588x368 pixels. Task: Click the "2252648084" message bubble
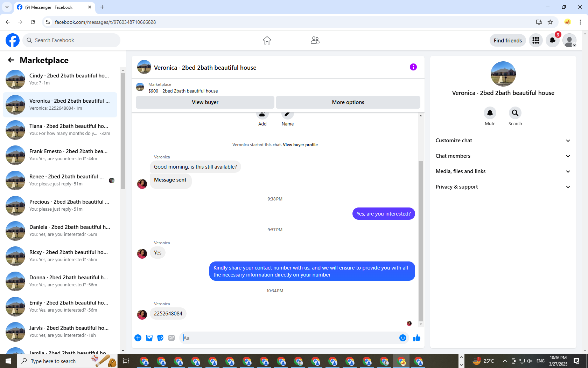coord(168,314)
